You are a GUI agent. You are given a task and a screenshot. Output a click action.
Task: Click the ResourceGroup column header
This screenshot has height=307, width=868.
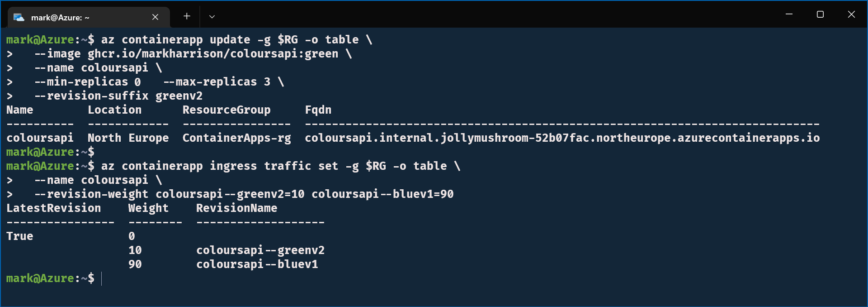click(226, 110)
